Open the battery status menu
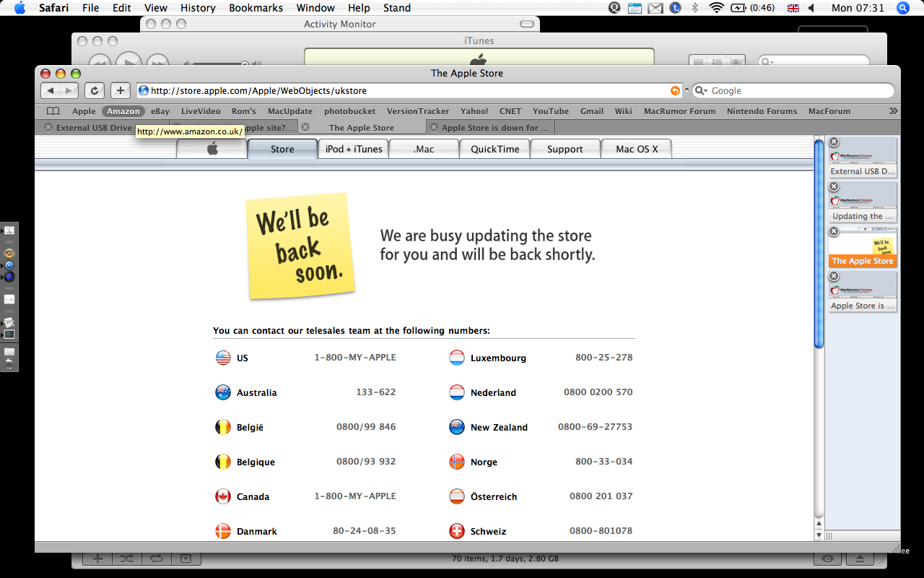Image resolution: width=924 pixels, height=578 pixels. pyautogui.click(x=753, y=8)
